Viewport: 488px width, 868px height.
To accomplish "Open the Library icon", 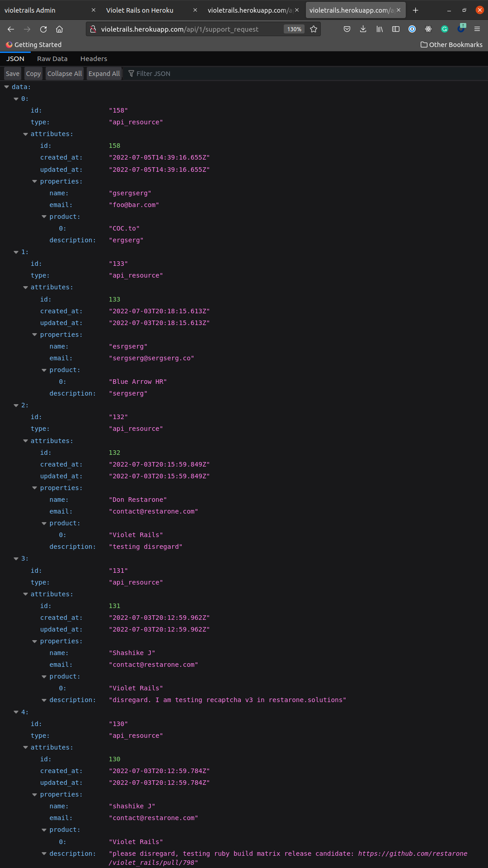I will coord(379,28).
